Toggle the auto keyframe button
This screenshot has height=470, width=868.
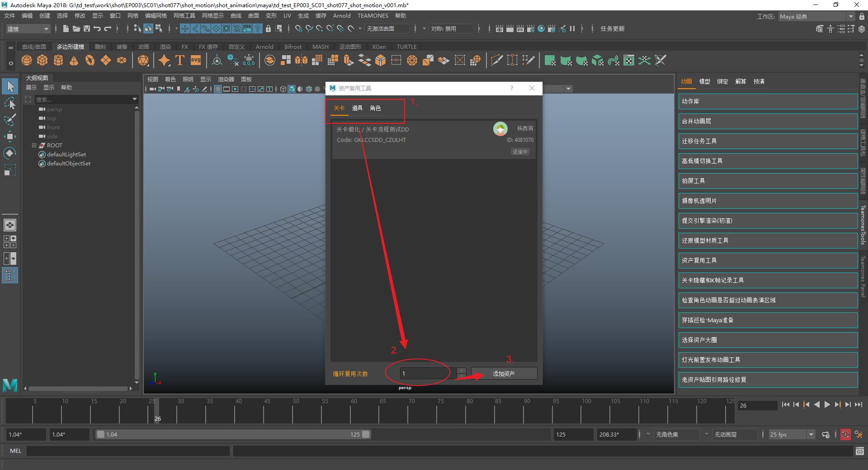pos(845,435)
